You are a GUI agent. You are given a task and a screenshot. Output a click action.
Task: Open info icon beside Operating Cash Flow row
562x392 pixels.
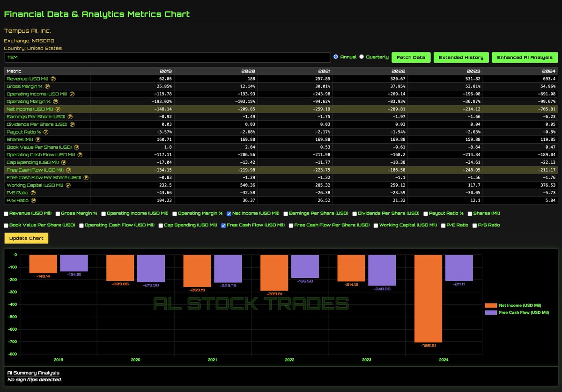point(80,154)
